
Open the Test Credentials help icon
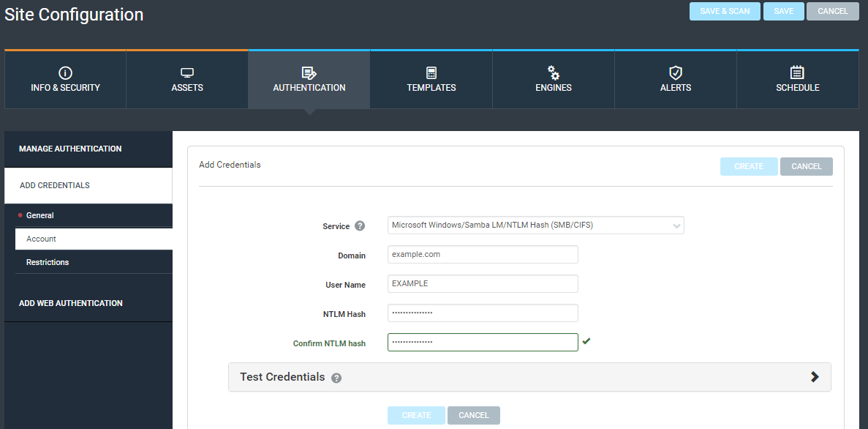[x=336, y=378]
